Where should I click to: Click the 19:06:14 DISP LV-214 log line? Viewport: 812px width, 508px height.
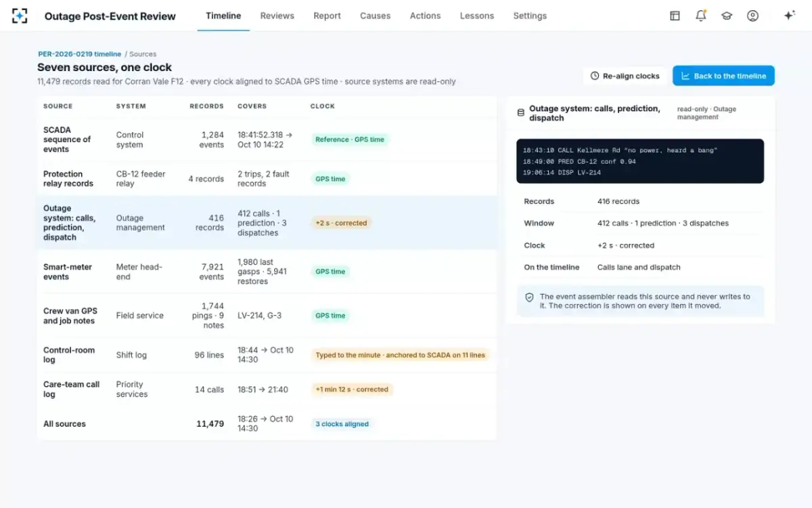[562, 173]
